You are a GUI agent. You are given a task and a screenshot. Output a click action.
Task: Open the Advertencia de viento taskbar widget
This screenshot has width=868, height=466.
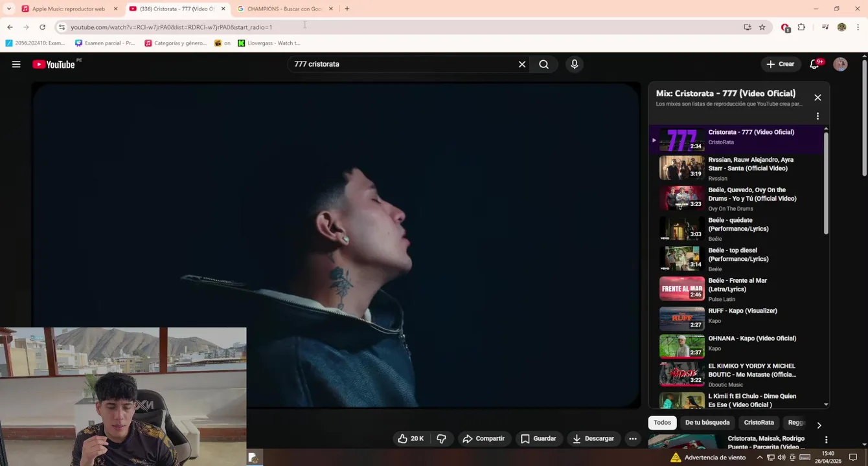tap(707, 457)
